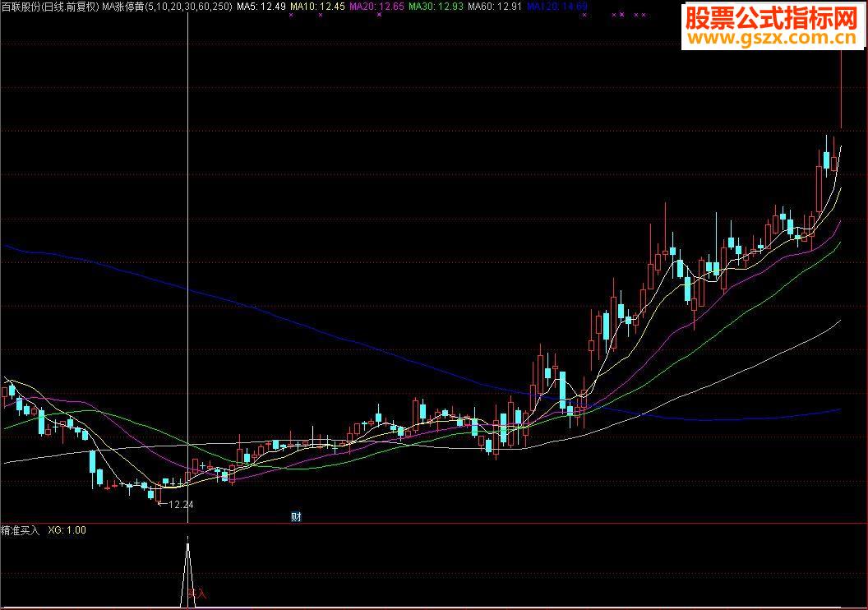The image size is (868, 610).
Task: Click the 精准买入 sub-indicator name
Action: 21,530
